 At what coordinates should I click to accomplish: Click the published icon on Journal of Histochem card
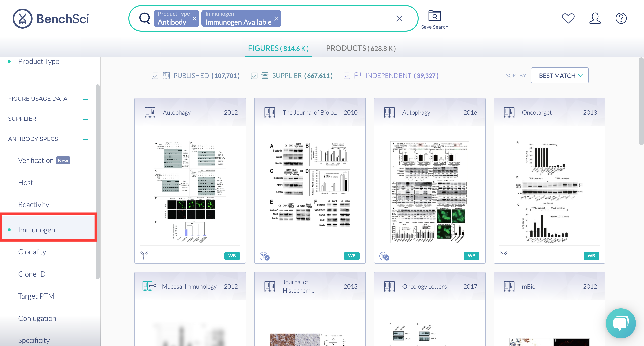point(270,286)
